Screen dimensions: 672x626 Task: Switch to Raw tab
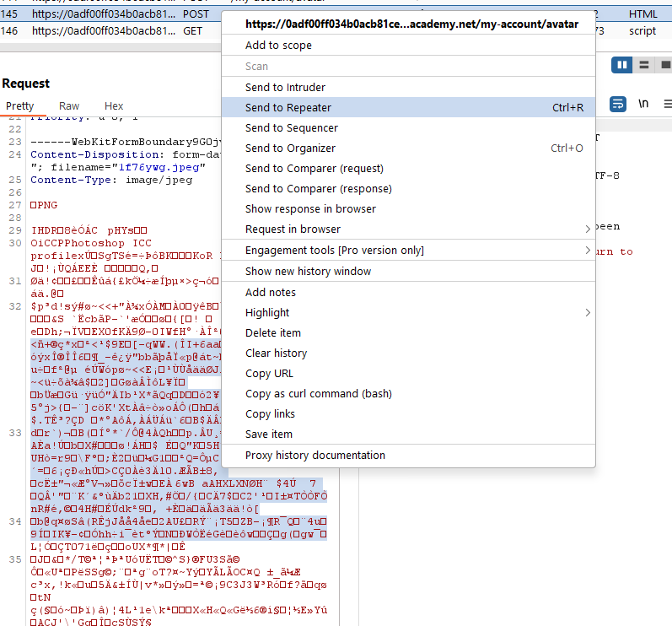click(x=69, y=106)
